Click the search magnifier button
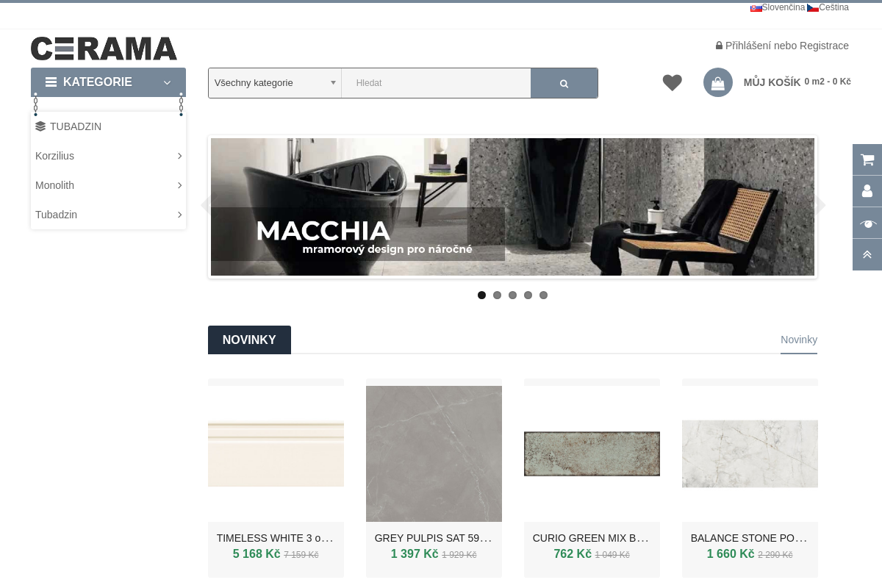The height and width of the screenshot is (588, 882). click(564, 83)
